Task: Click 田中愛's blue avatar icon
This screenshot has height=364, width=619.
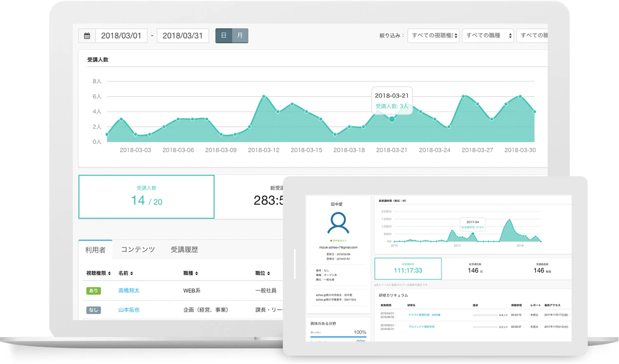Action: point(340,223)
